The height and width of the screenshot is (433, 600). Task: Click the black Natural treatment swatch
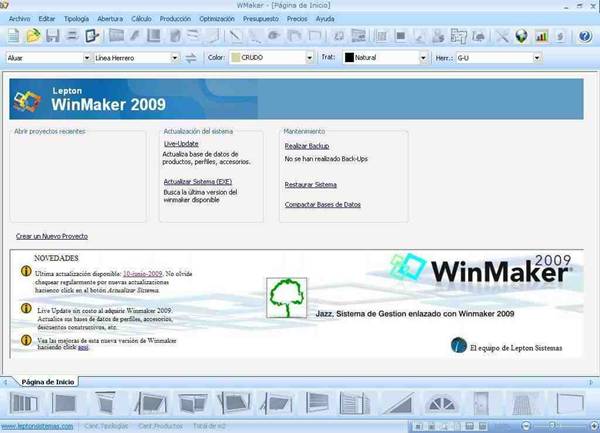tap(349, 58)
